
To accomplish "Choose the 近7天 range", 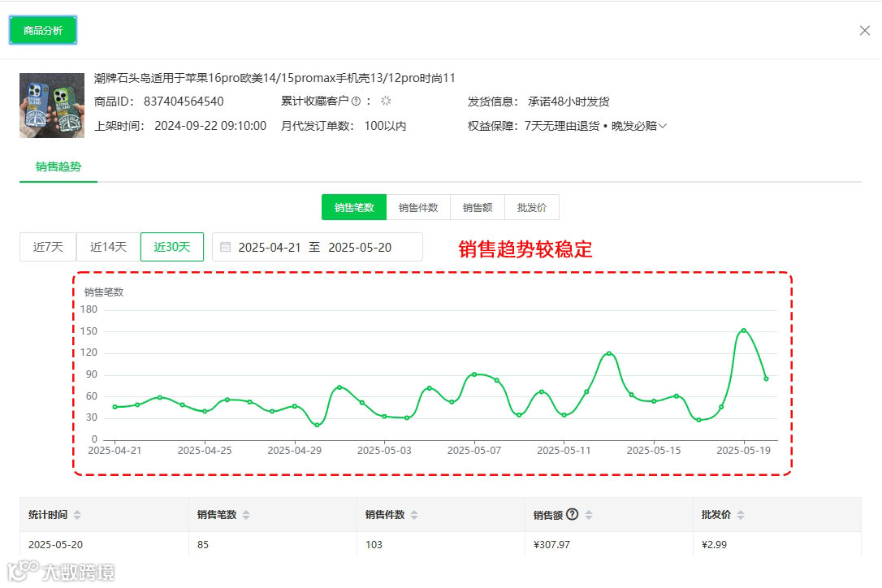I will tap(48, 247).
